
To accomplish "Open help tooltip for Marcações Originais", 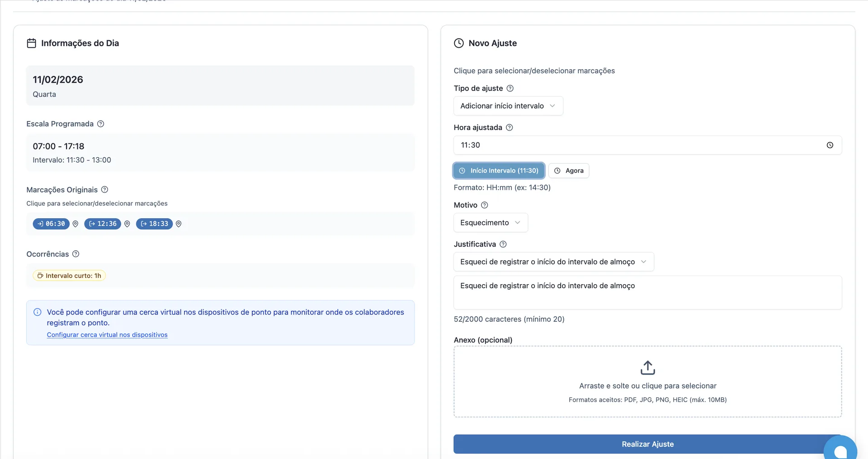I will (104, 189).
